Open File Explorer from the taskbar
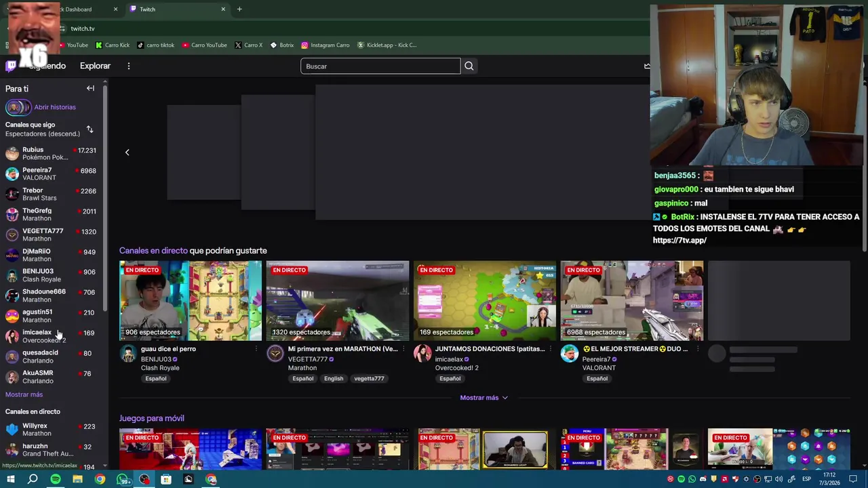868x488 pixels. (77, 479)
